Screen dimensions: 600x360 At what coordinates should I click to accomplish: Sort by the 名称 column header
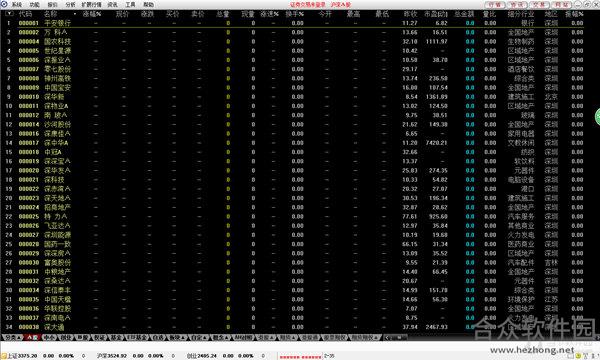click(x=51, y=14)
